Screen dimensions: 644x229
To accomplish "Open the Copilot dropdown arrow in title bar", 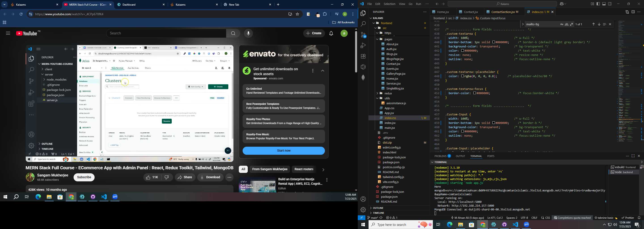I will 566,4.
